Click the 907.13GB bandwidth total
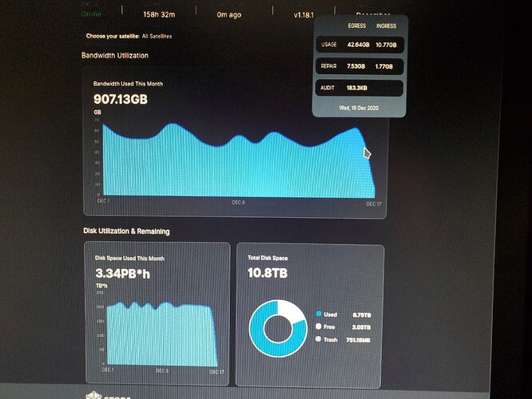 (x=121, y=99)
